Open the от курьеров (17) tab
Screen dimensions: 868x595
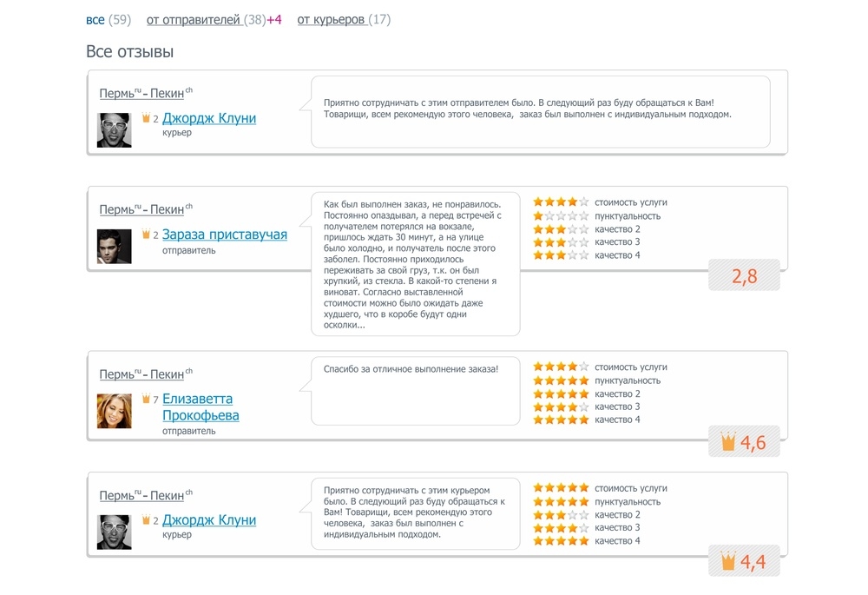click(x=344, y=20)
